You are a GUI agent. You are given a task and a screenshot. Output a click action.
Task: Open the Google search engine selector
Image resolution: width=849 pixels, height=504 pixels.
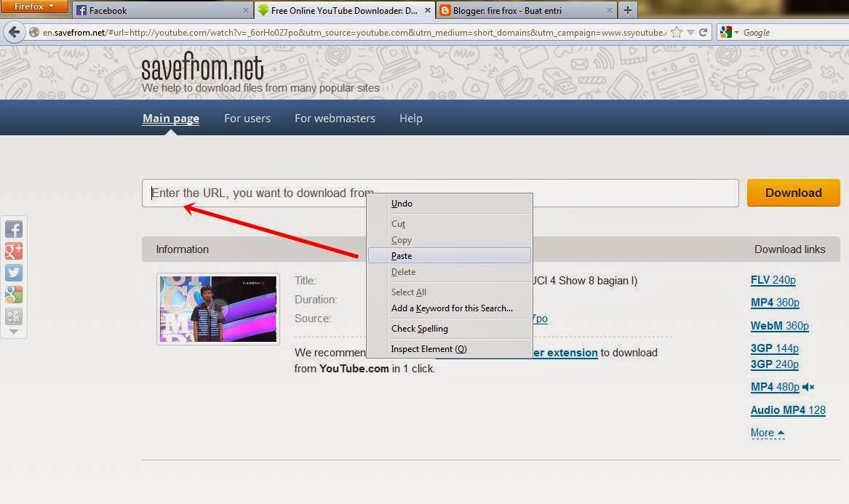729,33
